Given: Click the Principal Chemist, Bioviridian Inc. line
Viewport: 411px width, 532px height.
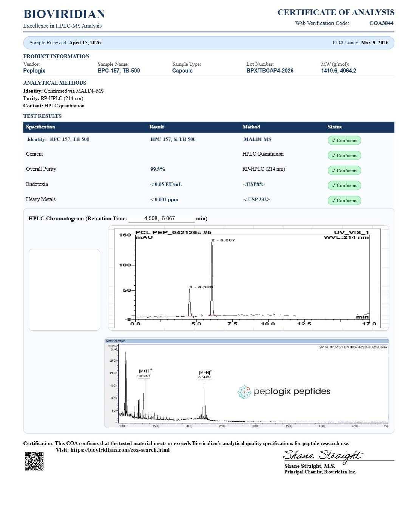Looking at the screenshot, I should click(320, 472).
